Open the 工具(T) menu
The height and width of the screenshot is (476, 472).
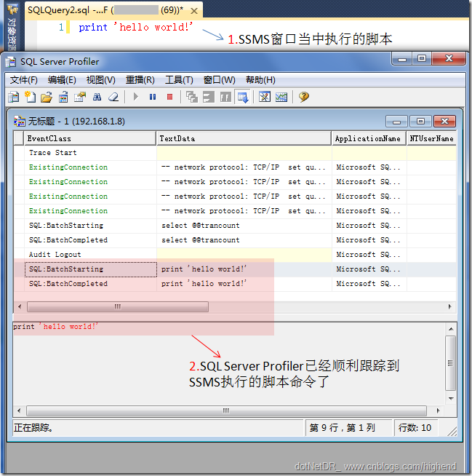[x=179, y=80]
